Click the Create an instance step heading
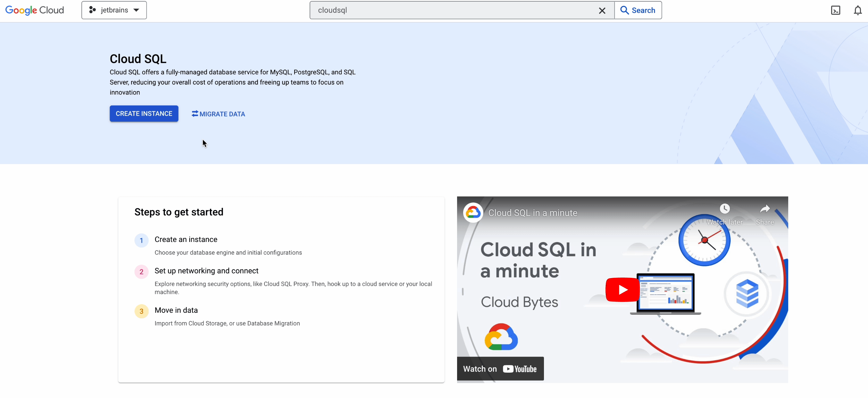This screenshot has height=398, width=868. pos(186,239)
